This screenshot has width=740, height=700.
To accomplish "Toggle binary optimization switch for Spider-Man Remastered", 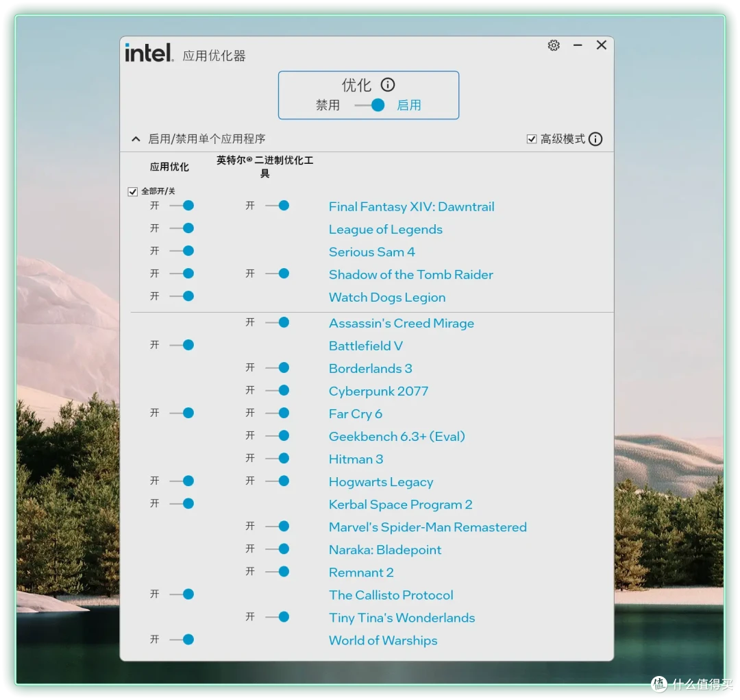I will tap(277, 527).
